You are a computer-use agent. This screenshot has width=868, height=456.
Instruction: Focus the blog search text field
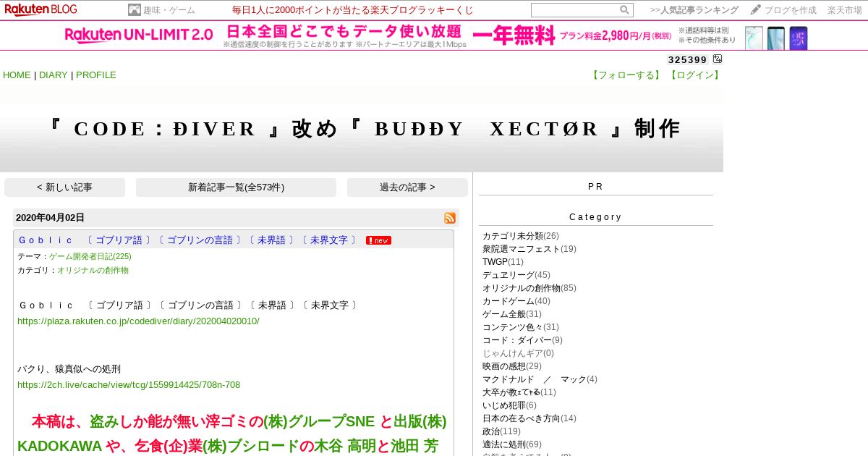point(575,10)
